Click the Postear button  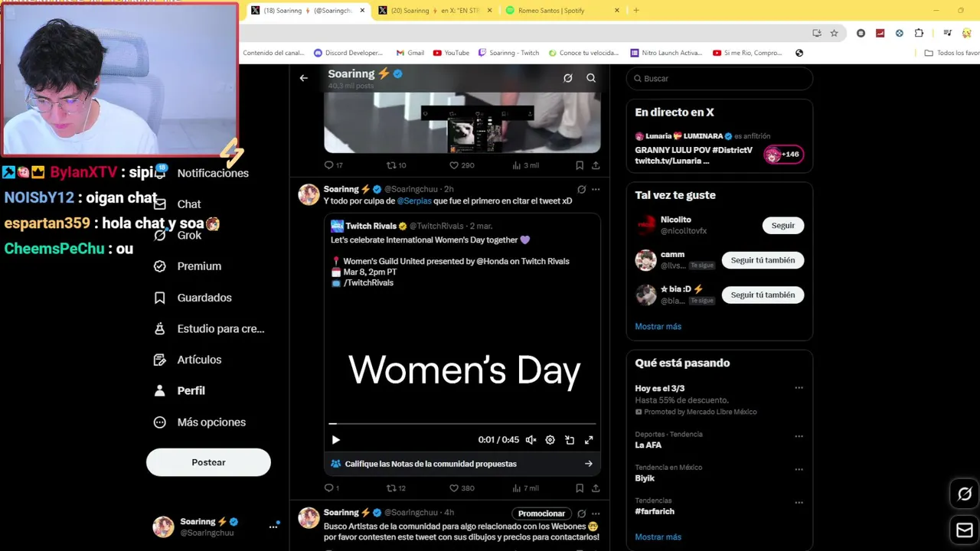(x=208, y=462)
